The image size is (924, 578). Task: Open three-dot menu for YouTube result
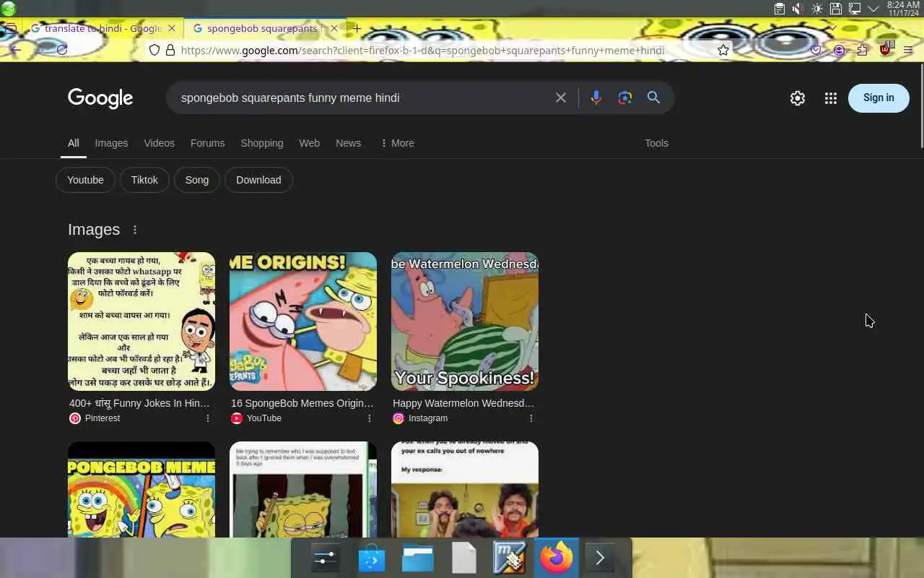pos(370,418)
